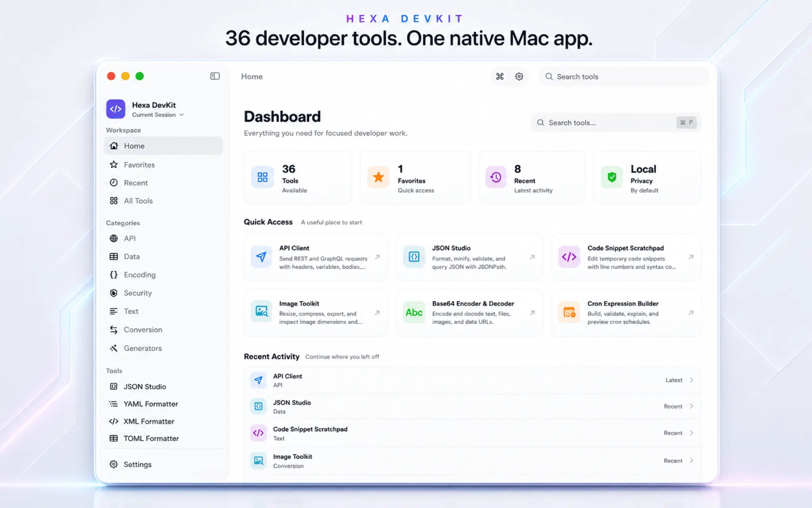Open All Tools in the sidebar

(x=163, y=201)
